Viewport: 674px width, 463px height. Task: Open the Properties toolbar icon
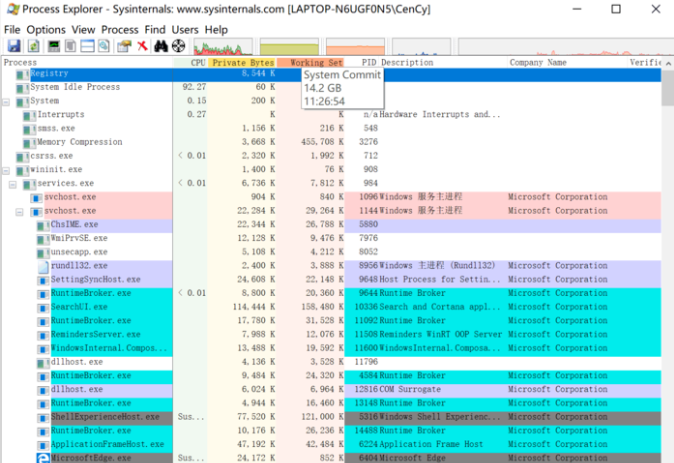[x=125, y=46]
